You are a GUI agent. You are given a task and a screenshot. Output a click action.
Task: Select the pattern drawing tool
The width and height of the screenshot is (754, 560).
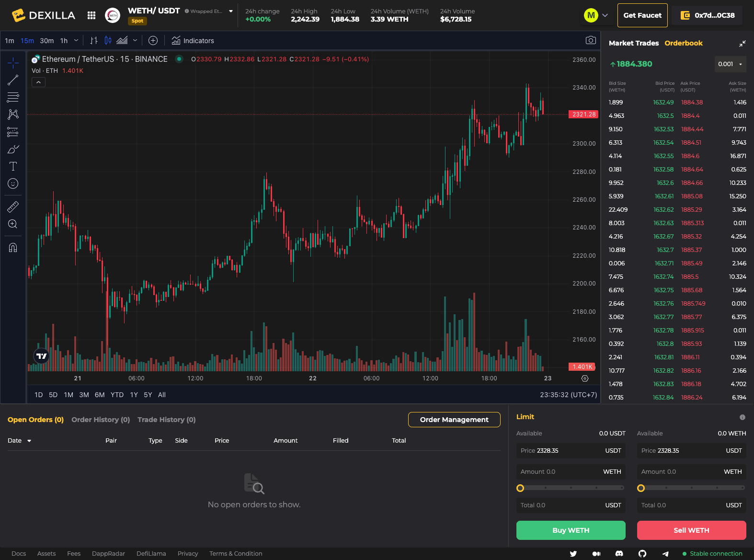pyautogui.click(x=13, y=114)
